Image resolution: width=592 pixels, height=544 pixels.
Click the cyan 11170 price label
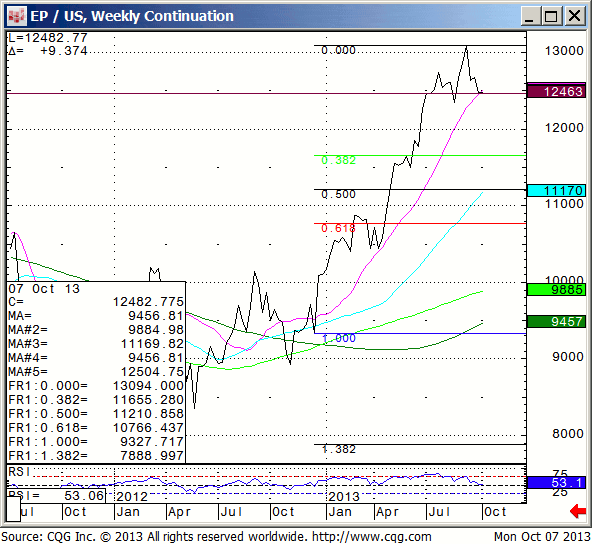pyautogui.click(x=556, y=190)
